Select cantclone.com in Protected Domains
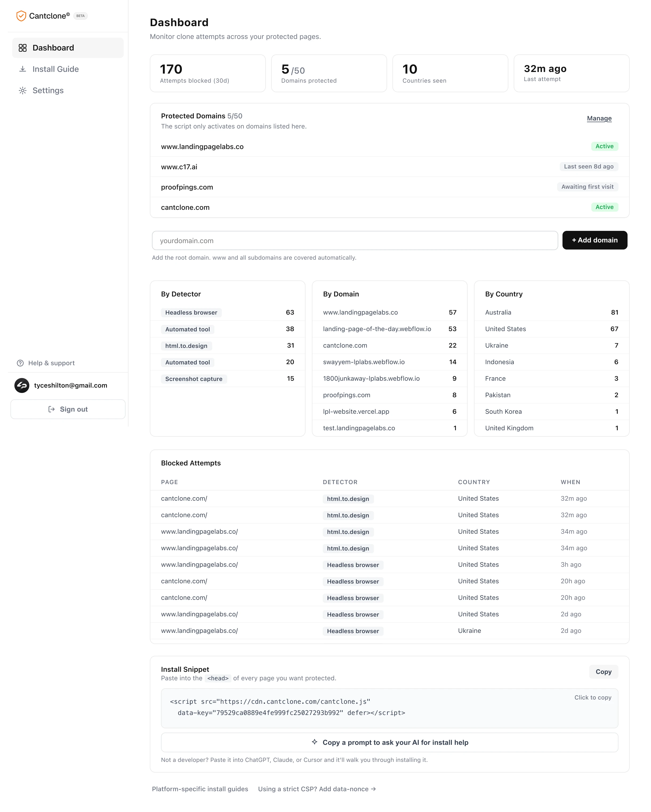651x812 pixels. [x=389, y=207]
